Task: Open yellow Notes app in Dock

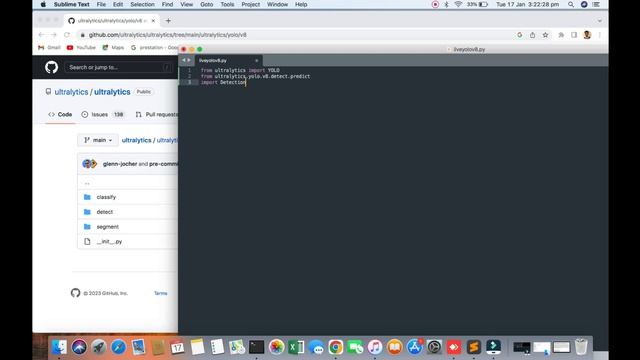Action: (x=198, y=347)
